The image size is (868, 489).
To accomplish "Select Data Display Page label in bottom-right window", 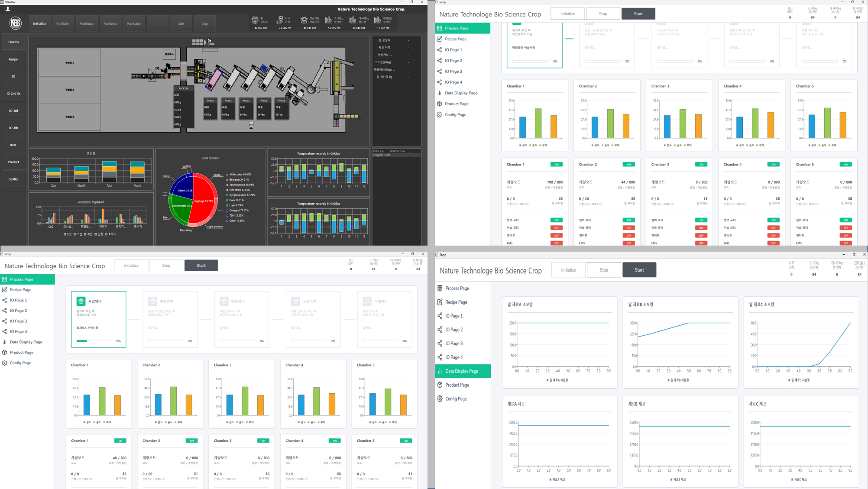I will (x=462, y=371).
